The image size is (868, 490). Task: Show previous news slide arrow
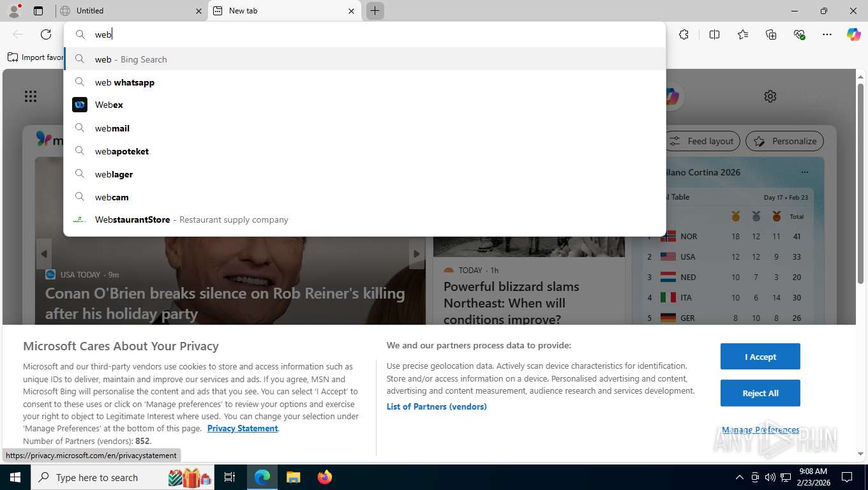[44, 254]
